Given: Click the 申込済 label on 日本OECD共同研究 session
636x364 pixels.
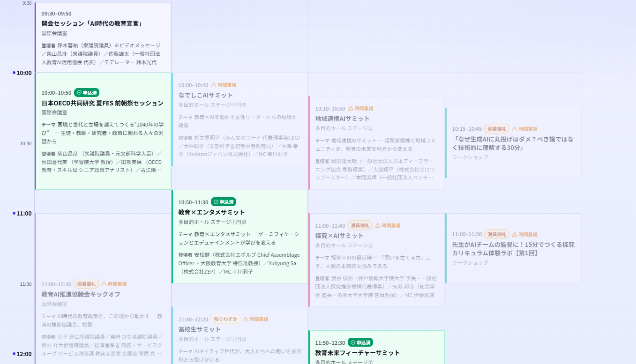Looking at the screenshot, I should point(90,93).
